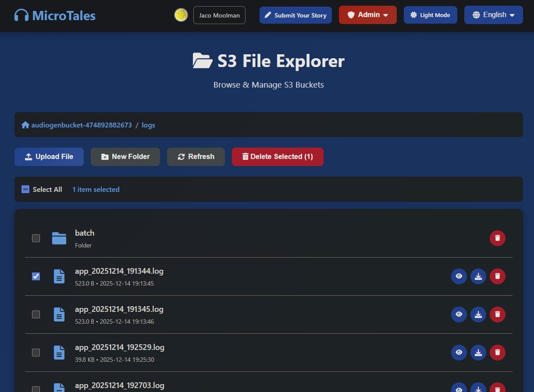The width and height of the screenshot is (534, 392).
Task: Uncheck the app_20251214_191344.log checkbox
Action: (x=36, y=276)
